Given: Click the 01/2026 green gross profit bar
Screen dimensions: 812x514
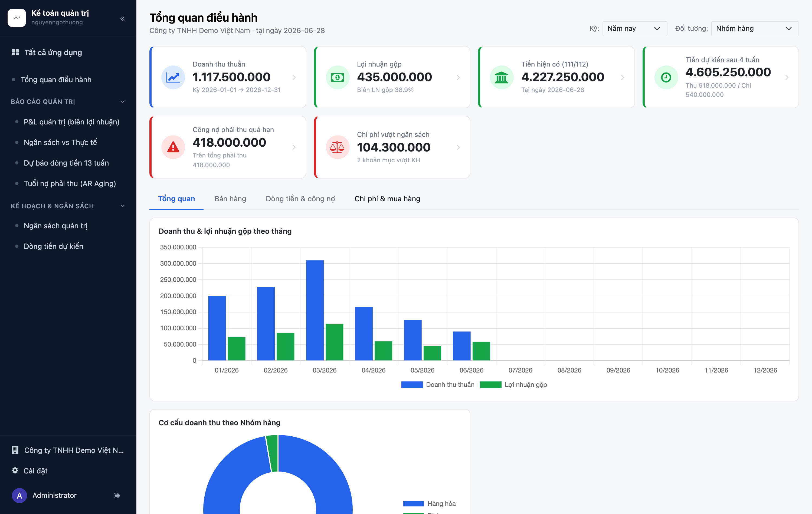Looking at the screenshot, I should [x=236, y=349].
